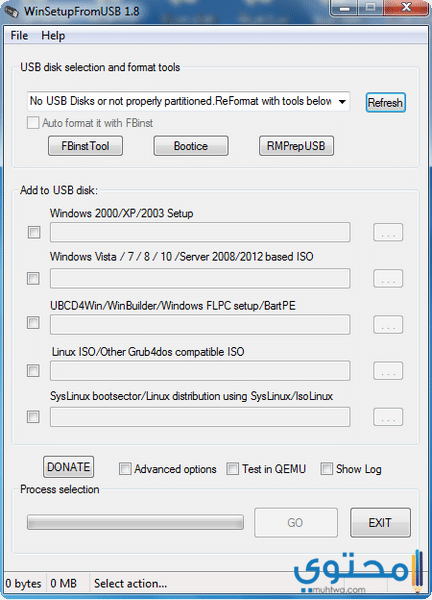
Task: Browse for Windows Vista/7/8/10 ISO file
Action: pyautogui.click(x=388, y=278)
